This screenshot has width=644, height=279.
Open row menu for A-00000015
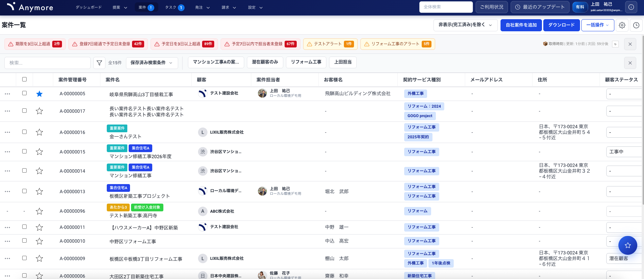pyautogui.click(x=7, y=152)
